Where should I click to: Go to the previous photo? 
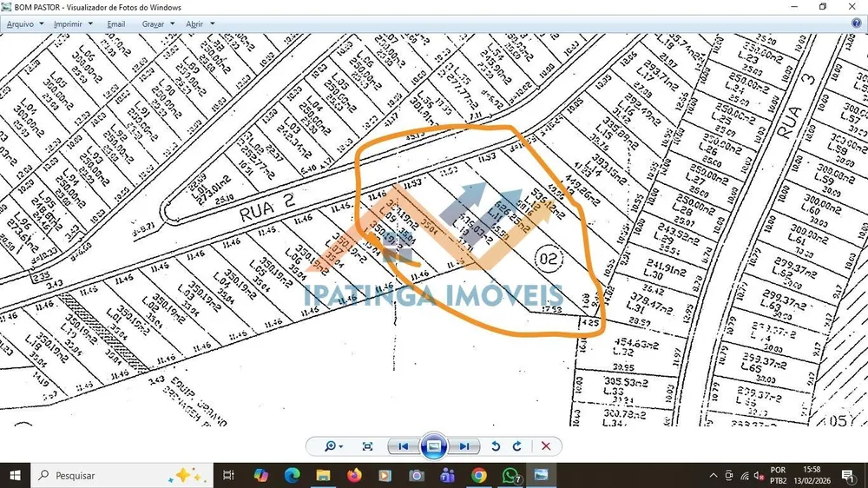(403, 446)
